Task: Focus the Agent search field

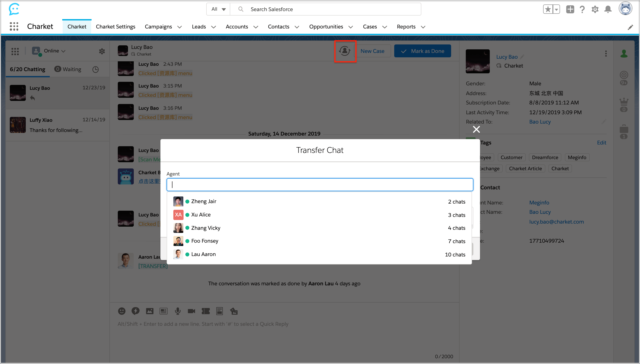Action: pos(320,184)
